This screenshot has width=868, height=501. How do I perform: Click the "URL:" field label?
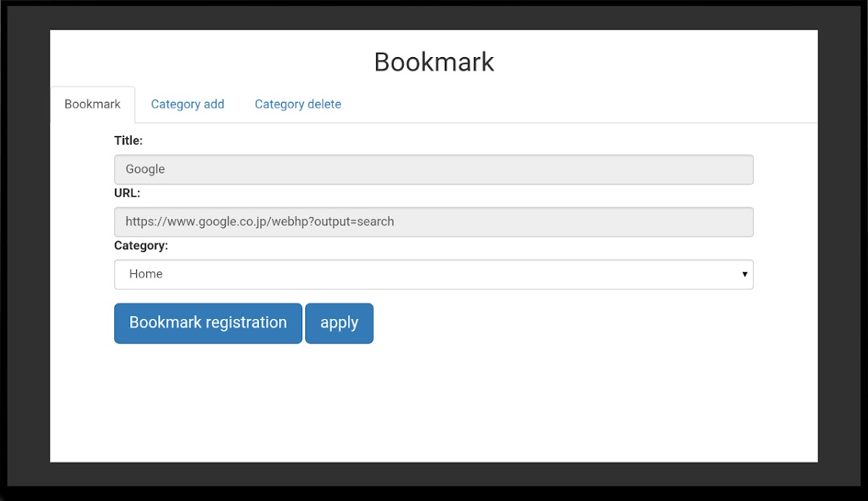pyautogui.click(x=127, y=193)
